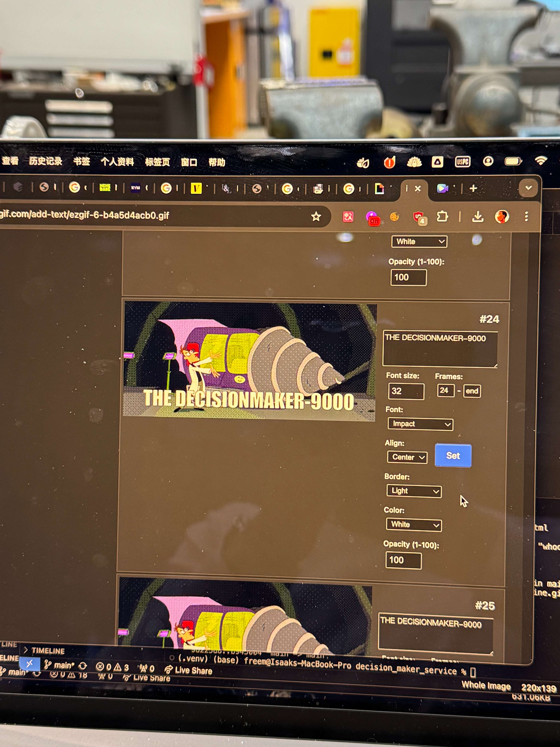The height and width of the screenshot is (747, 560).
Task: Open the Extensions puzzle-piece menu
Action: pos(442,216)
